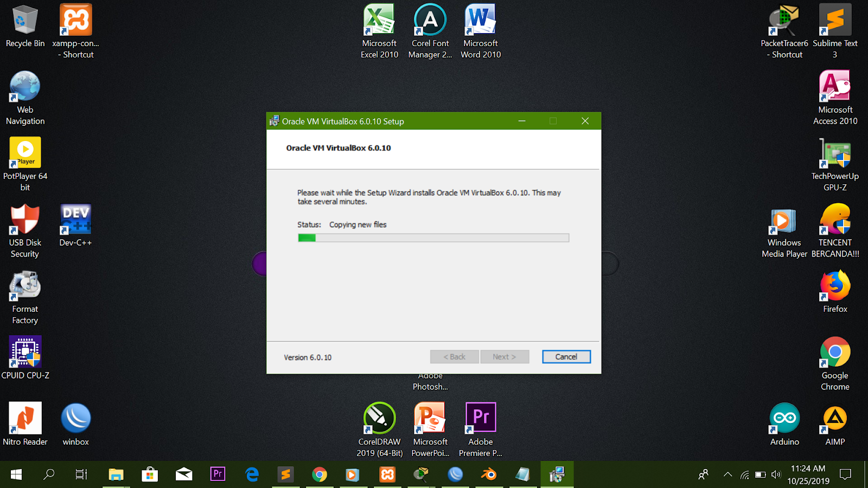Open Blender from the taskbar
The image size is (868, 488).
coord(489,474)
